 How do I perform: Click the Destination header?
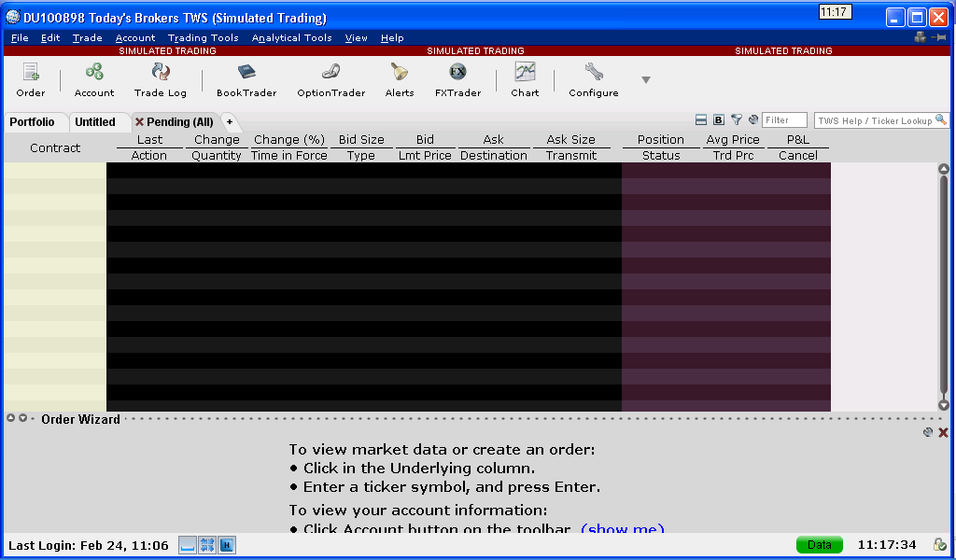(x=493, y=155)
